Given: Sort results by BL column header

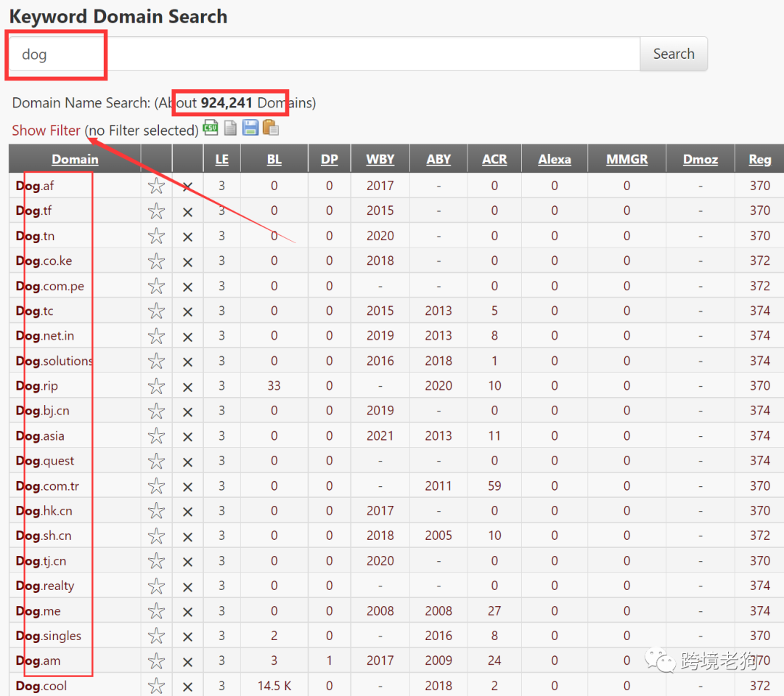Looking at the screenshot, I should click(x=274, y=160).
